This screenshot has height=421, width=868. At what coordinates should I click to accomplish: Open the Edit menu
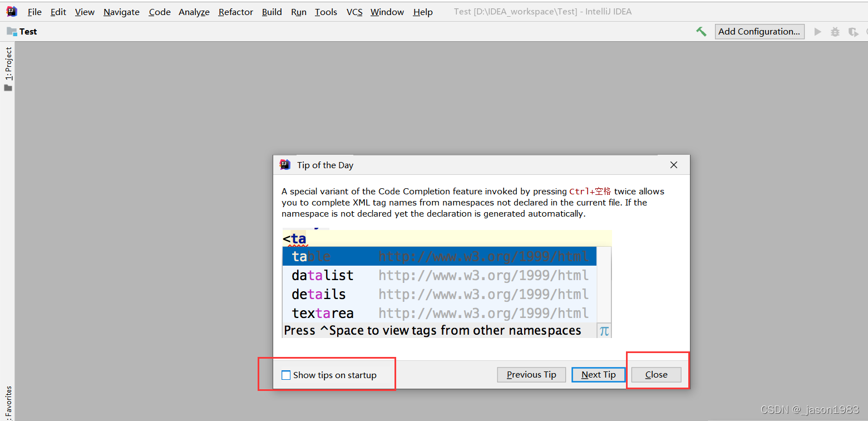click(58, 12)
